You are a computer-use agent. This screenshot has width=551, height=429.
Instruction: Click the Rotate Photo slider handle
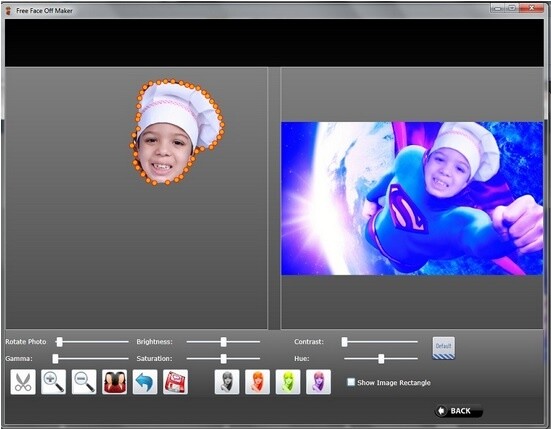(x=60, y=342)
